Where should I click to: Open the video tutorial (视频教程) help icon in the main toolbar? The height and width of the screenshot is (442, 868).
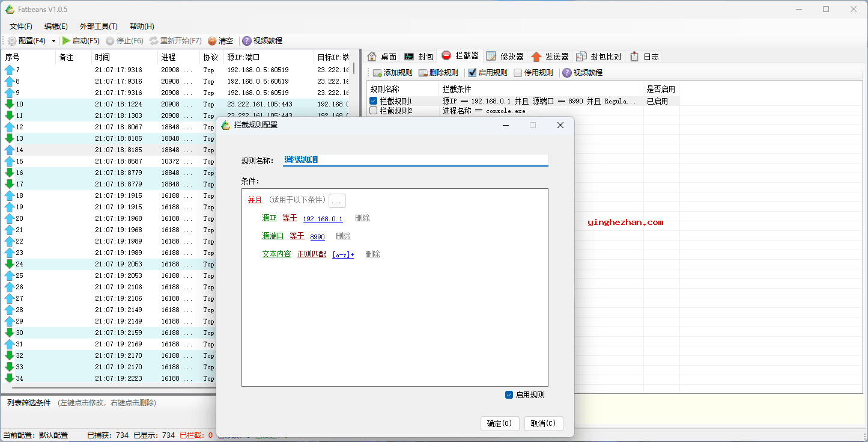[246, 41]
